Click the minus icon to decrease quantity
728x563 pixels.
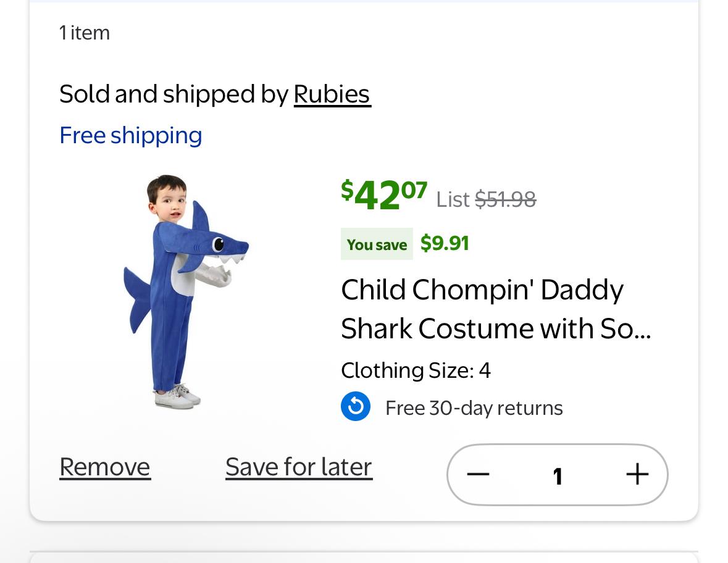tap(478, 475)
